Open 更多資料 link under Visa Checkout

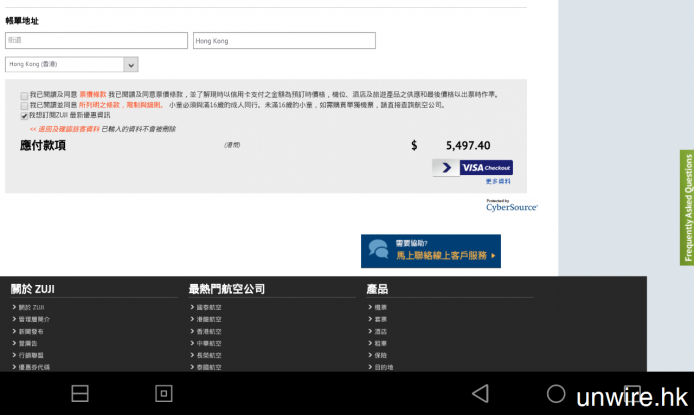[498, 181]
